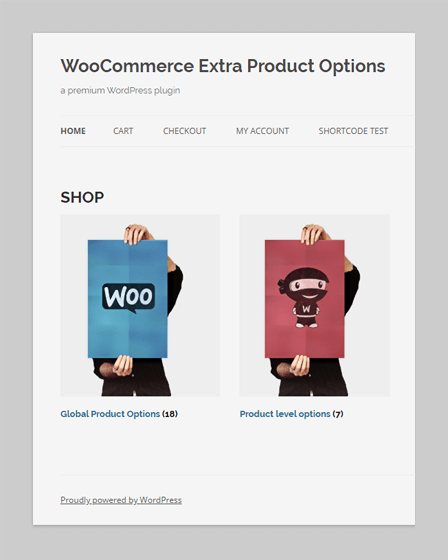Open the Cart page from navigation
448x560 pixels.
click(123, 131)
